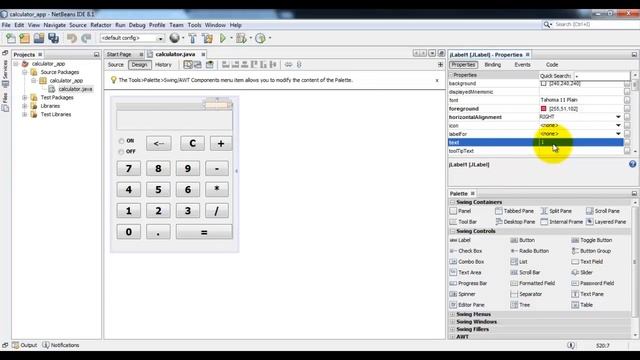Click the Change horizontal resizability icon

click(x=288, y=64)
